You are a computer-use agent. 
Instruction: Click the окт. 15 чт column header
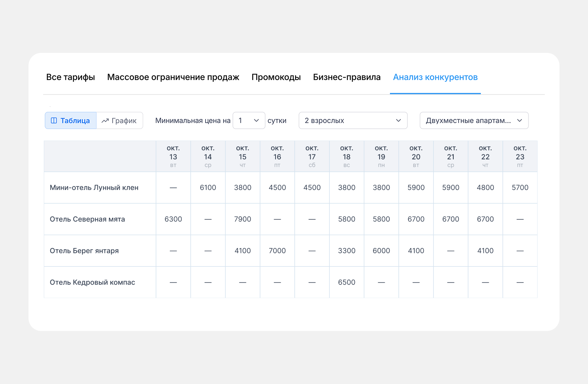[x=243, y=157]
